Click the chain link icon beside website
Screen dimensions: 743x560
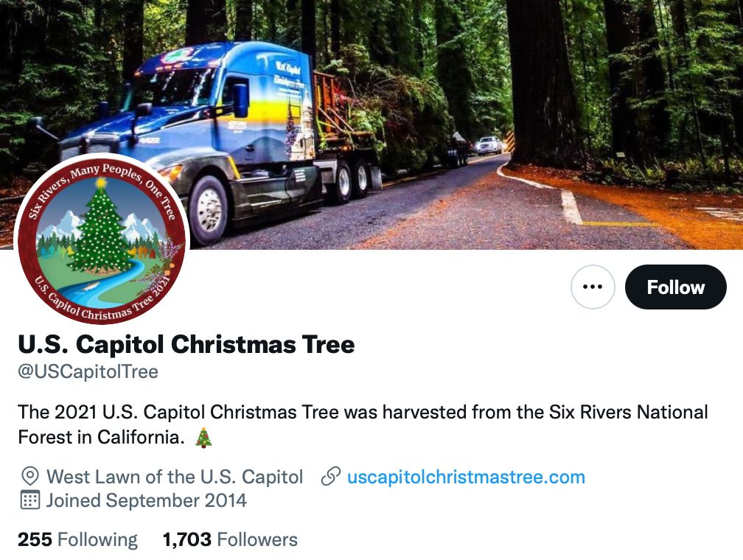(x=331, y=477)
